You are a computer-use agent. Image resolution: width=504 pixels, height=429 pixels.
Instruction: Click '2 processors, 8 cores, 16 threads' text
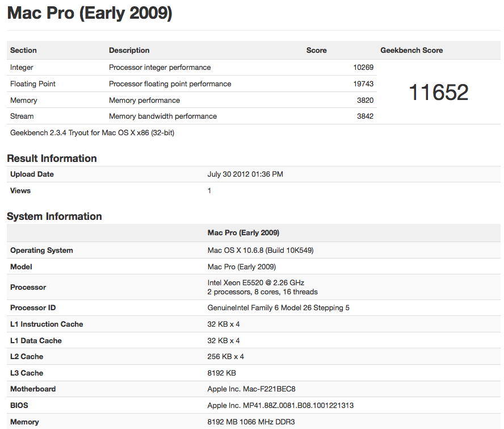point(263,292)
